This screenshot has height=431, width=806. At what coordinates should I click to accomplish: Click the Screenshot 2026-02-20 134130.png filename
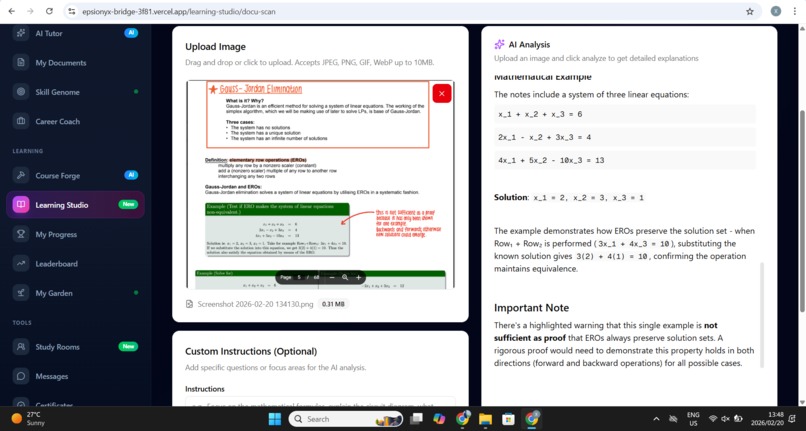click(255, 304)
